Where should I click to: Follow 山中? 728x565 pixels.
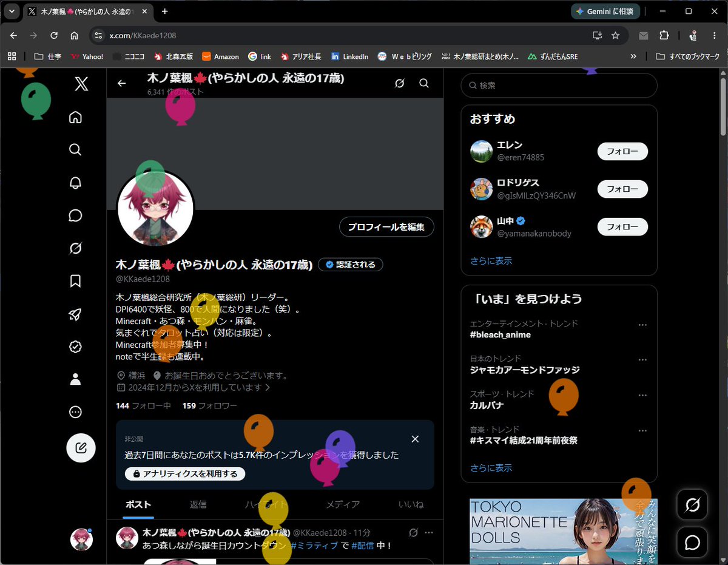click(622, 227)
